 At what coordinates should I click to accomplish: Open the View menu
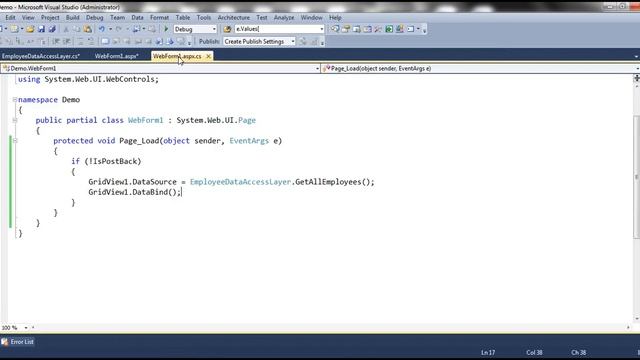(x=28, y=18)
